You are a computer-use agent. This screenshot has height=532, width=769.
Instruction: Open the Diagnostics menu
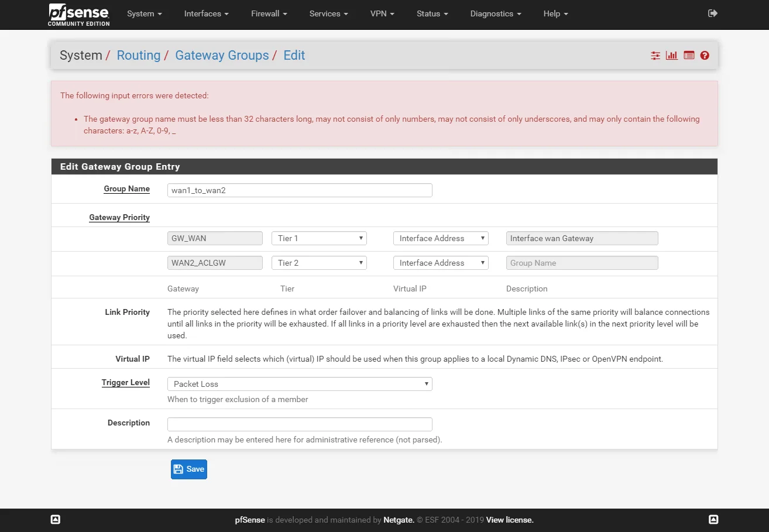click(x=495, y=13)
